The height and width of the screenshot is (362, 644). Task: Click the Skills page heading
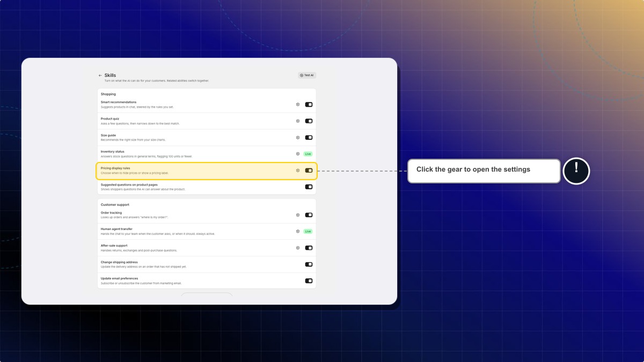[x=110, y=76]
